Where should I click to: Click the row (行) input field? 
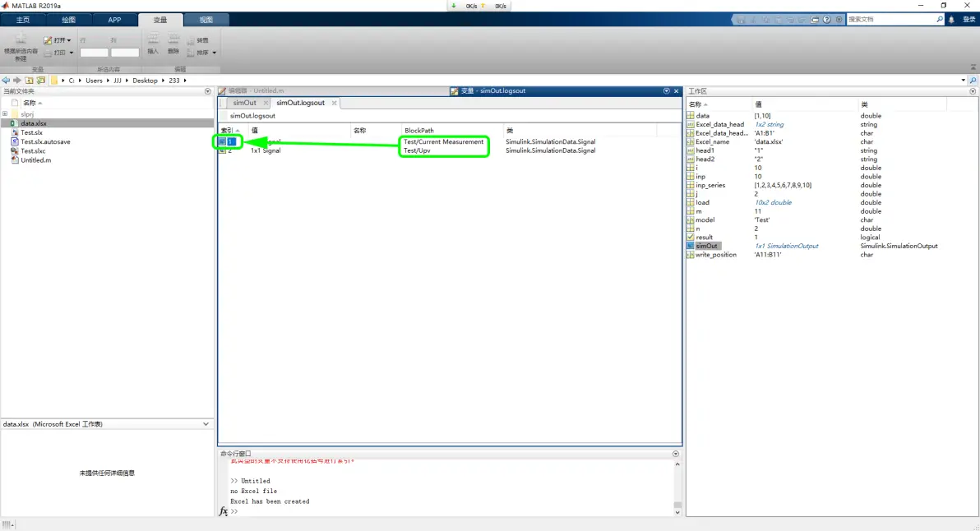tap(95, 53)
